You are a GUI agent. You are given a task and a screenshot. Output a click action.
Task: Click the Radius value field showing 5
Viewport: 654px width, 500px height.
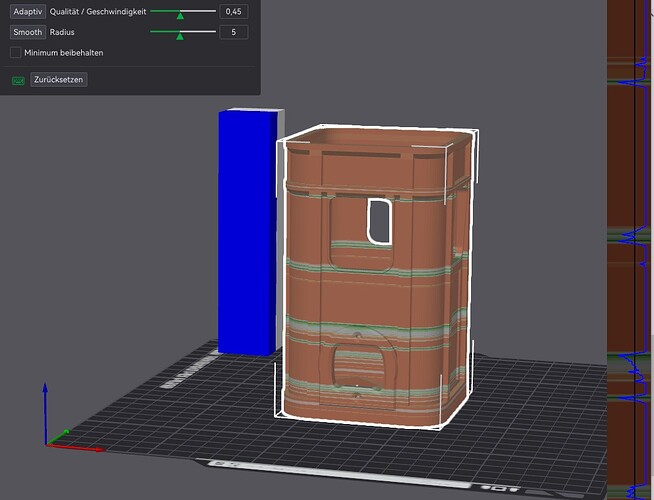pos(234,32)
